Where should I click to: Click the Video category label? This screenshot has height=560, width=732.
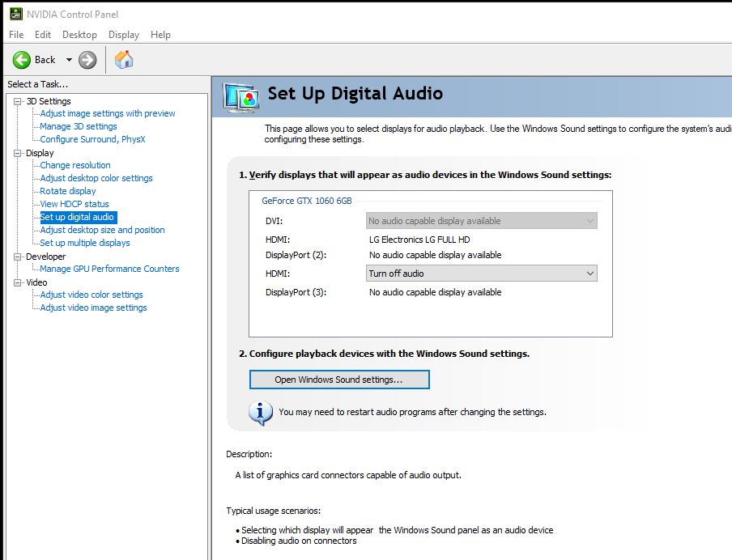point(36,282)
